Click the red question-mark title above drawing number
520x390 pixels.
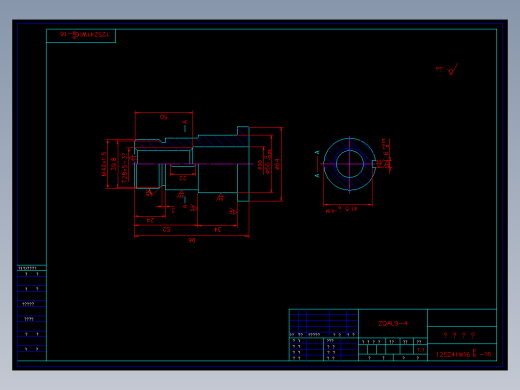click(x=459, y=336)
